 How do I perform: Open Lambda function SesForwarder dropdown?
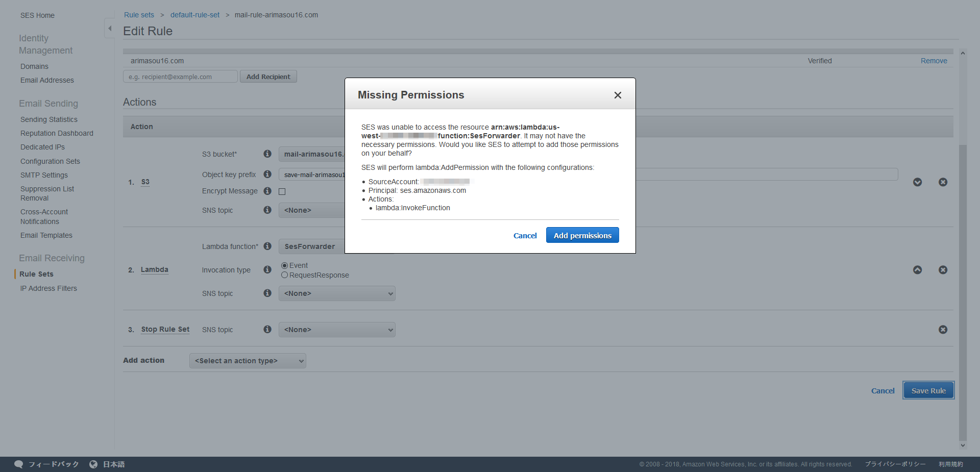(x=311, y=246)
